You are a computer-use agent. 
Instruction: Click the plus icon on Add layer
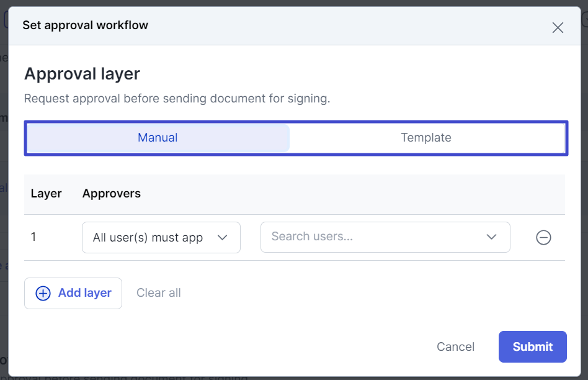pyautogui.click(x=43, y=293)
